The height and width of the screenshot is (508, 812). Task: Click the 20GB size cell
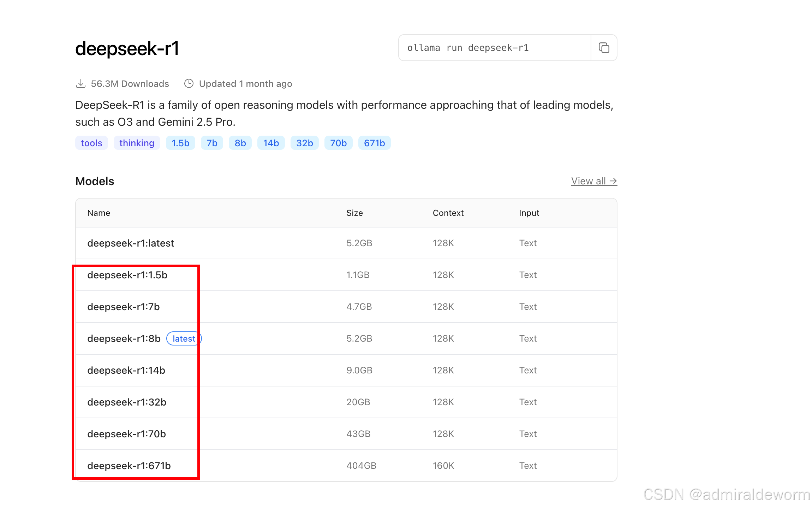pyautogui.click(x=358, y=402)
